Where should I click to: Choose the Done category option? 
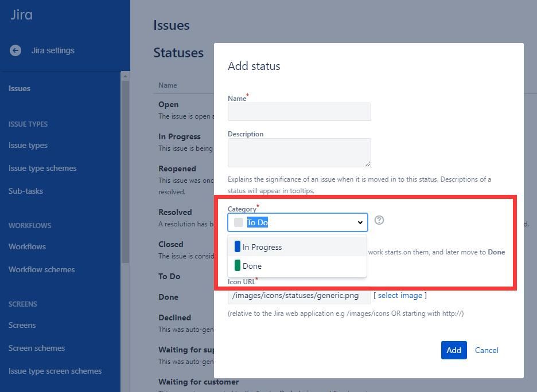pyautogui.click(x=297, y=266)
